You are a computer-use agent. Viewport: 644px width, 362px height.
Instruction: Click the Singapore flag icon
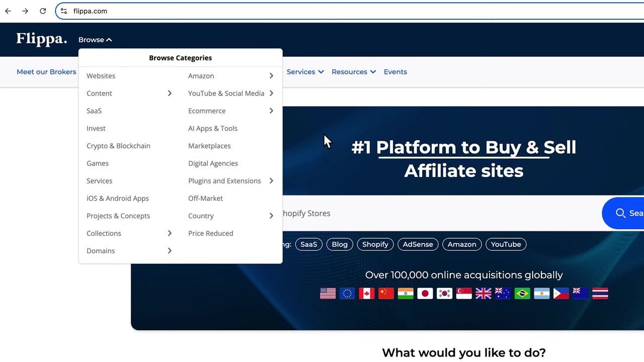(x=464, y=293)
